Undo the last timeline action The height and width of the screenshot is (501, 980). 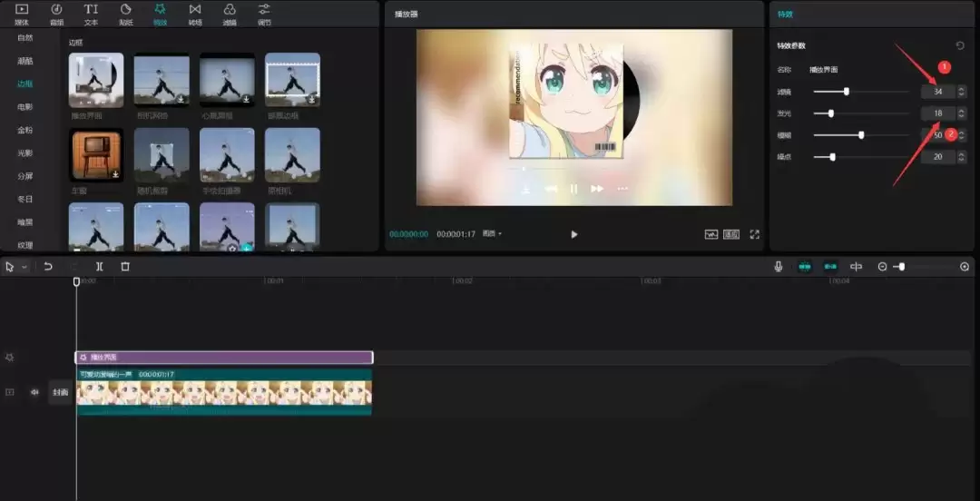(47, 267)
